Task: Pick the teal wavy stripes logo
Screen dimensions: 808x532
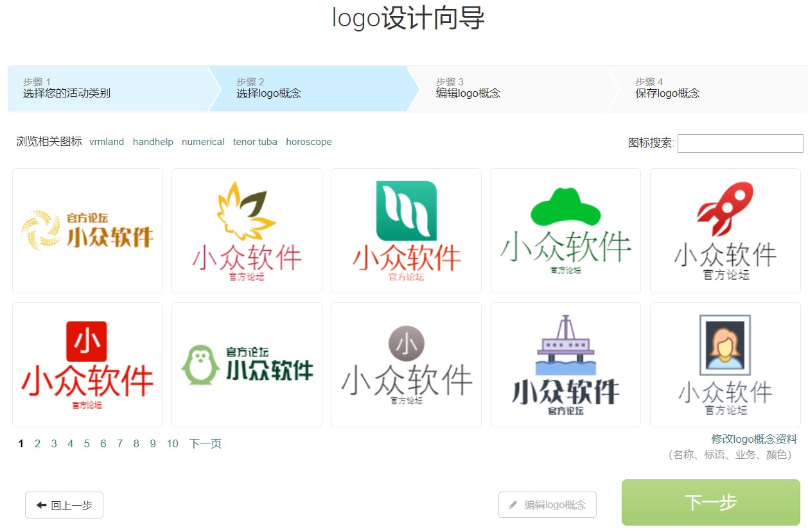Action: (x=406, y=230)
